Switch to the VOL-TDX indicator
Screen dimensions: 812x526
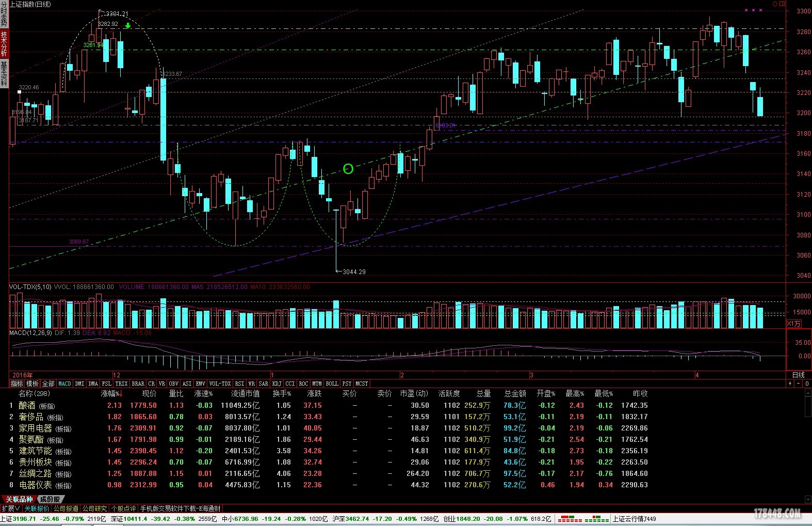[220, 384]
